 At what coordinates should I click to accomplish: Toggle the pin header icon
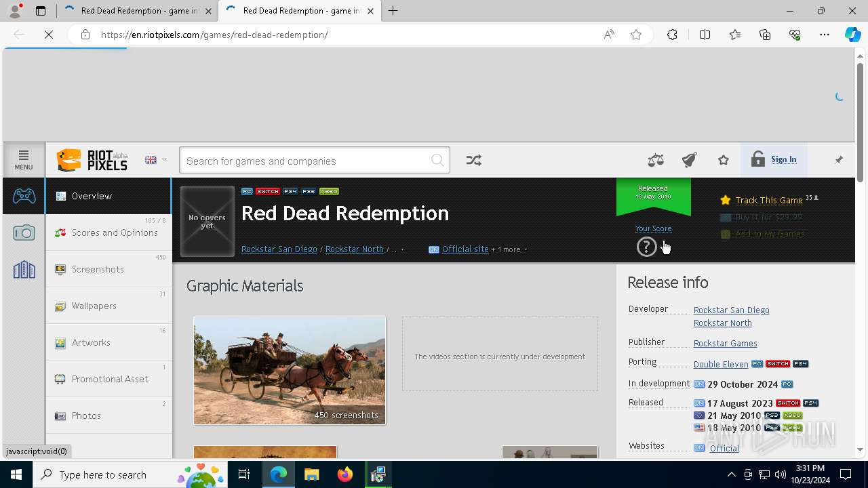[x=839, y=160]
